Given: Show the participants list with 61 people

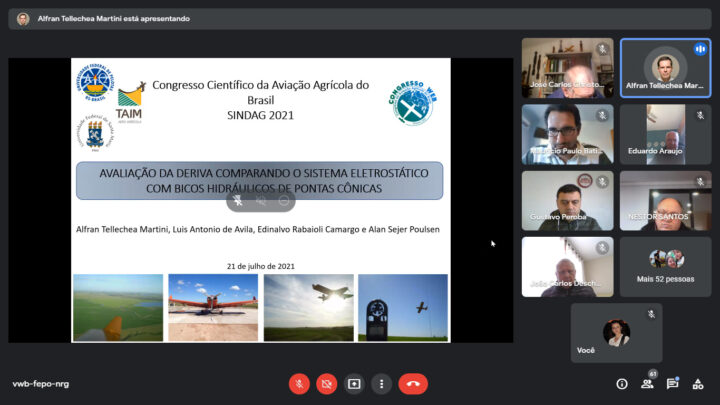Looking at the screenshot, I should click(648, 383).
